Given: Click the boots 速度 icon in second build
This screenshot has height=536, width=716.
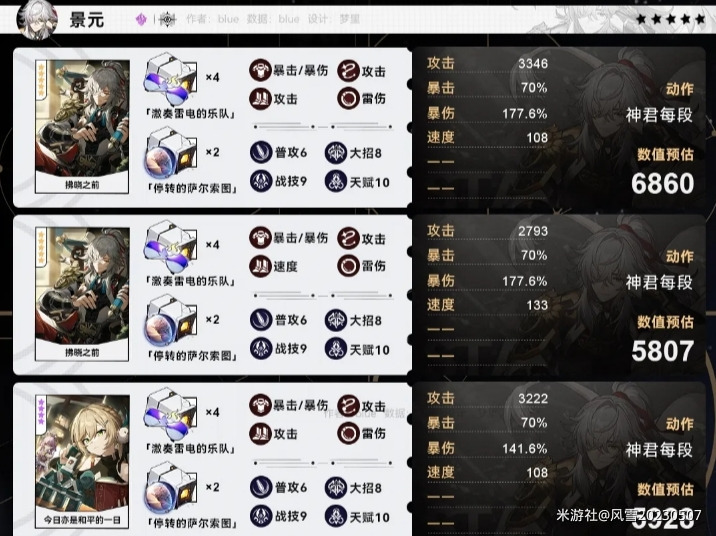Looking at the screenshot, I should [261, 266].
